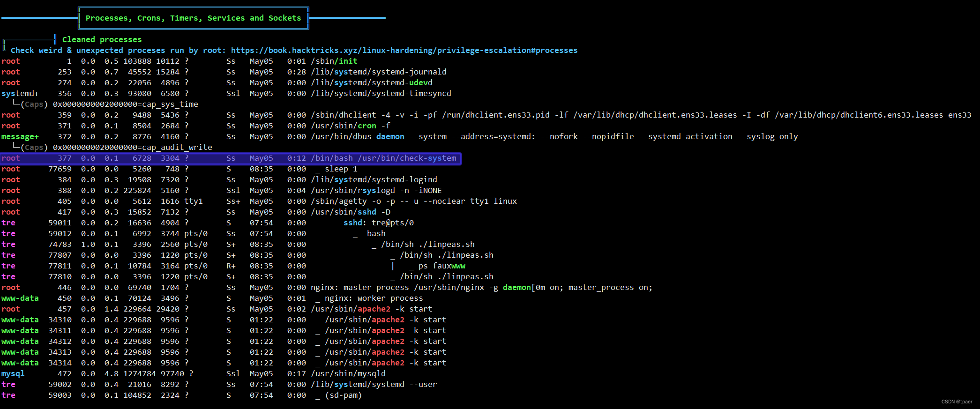This screenshot has width=980, height=409.
Task: Click 'tty1' in the agetty row
Action: tap(193, 201)
